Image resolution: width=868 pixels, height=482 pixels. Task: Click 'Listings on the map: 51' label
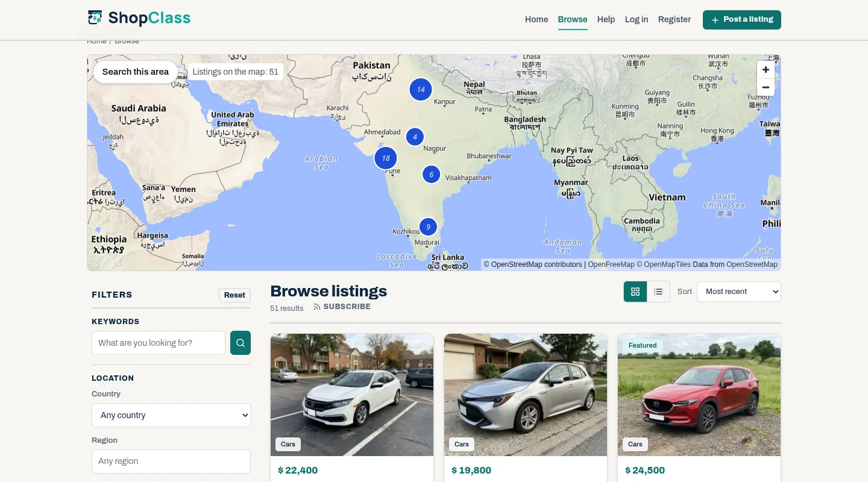tap(236, 72)
